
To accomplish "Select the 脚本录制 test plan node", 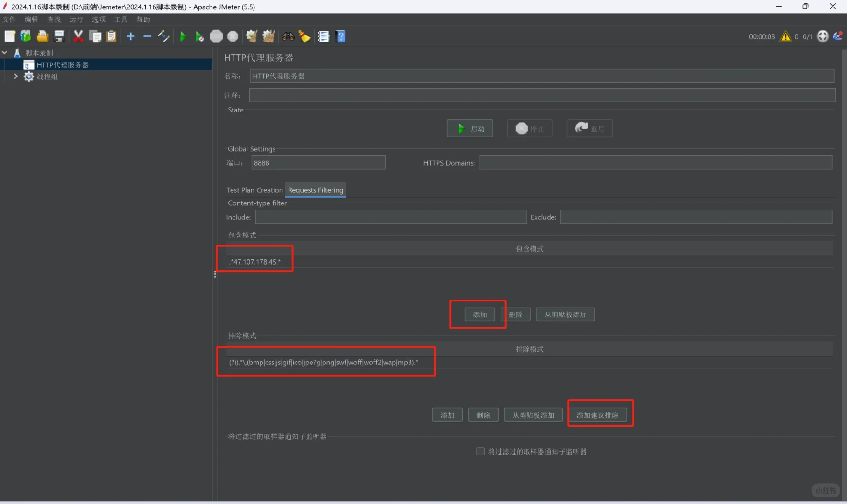I will coord(39,53).
